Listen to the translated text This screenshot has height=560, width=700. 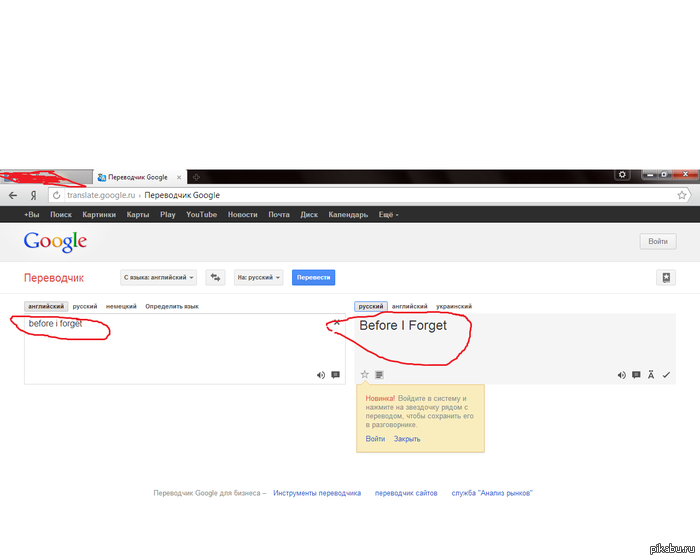point(621,375)
